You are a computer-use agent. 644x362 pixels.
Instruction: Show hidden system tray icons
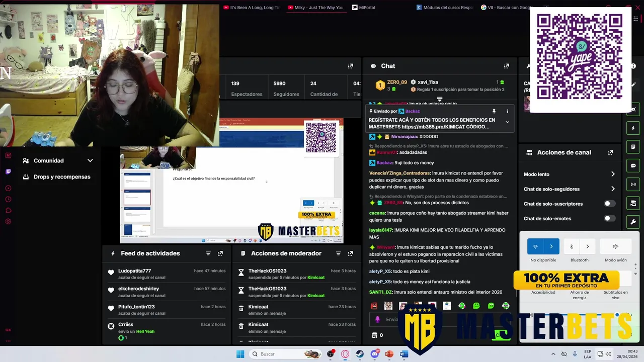tap(553, 354)
